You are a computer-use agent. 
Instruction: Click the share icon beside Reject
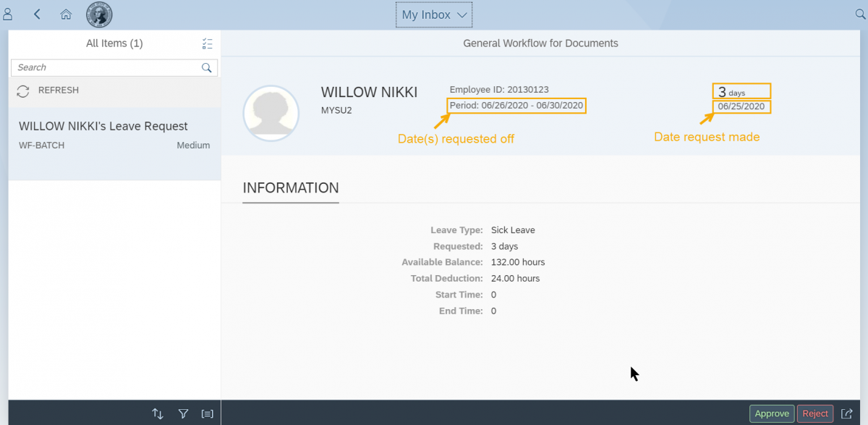[x=847, y=413]
